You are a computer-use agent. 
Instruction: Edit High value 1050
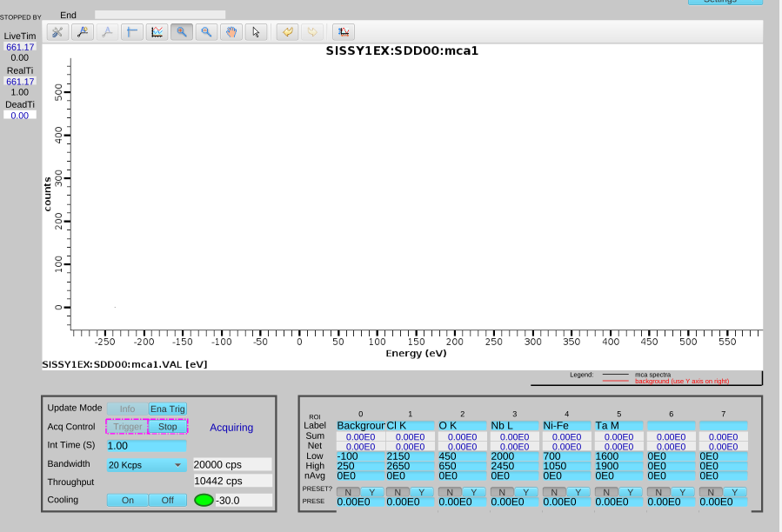(x=566, y=466)
